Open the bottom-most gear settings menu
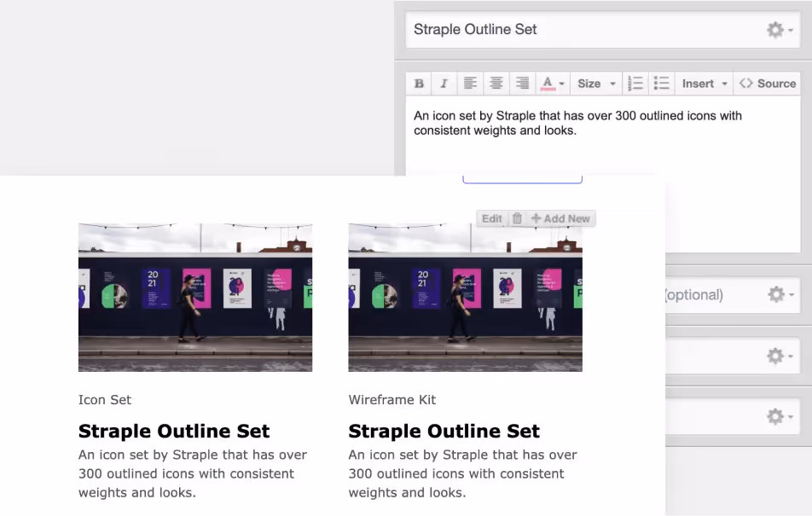812x516 pixels. pos(780,416)
